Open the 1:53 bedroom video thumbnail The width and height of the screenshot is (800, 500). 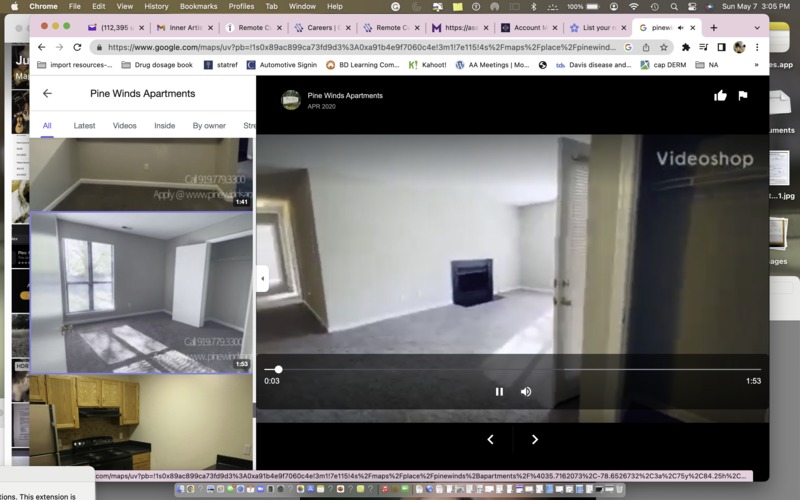tap(141, 292)
